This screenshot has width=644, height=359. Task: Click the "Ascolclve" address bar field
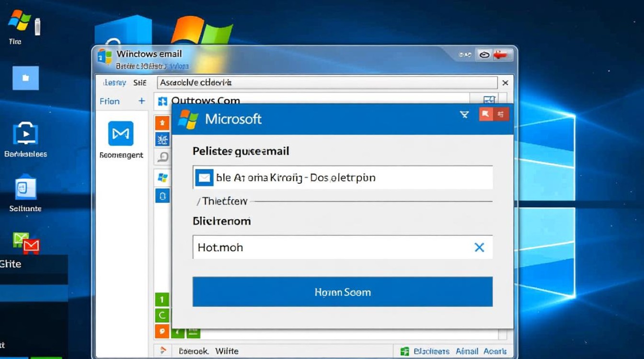(x=326, y=83)
